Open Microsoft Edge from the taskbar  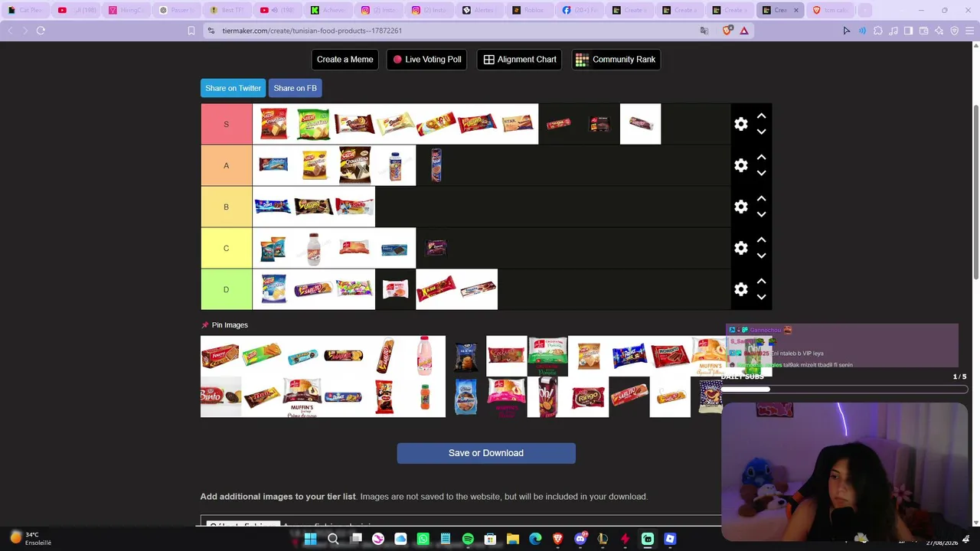click(535, 539)
